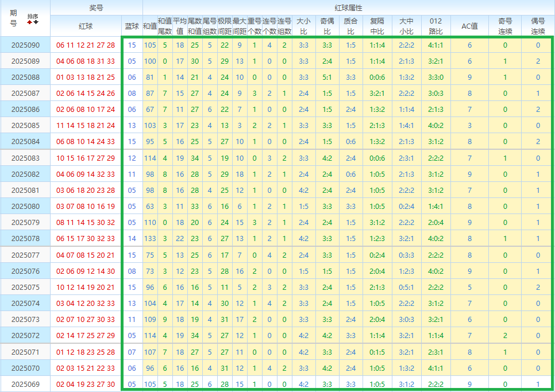Click 最大间距 value 18 in row 2025082
This screenshot has height=392, width=555.
(240, 174)
